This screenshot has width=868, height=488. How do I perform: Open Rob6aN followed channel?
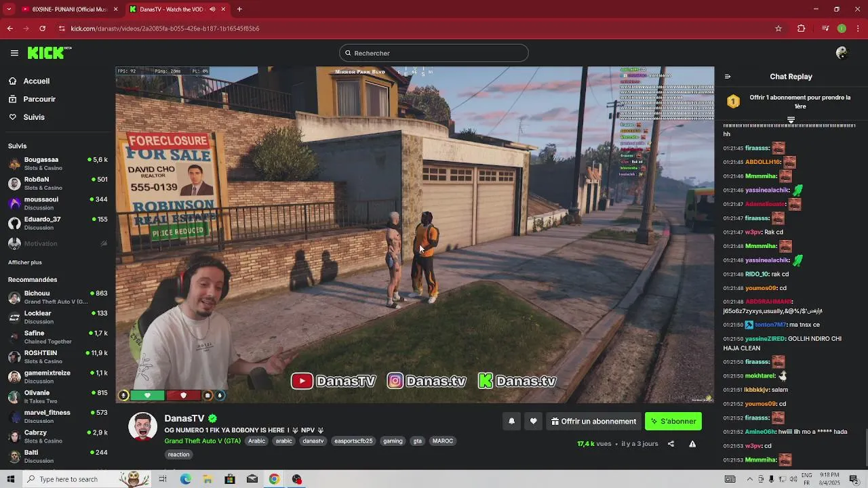[x=57, y=184]
